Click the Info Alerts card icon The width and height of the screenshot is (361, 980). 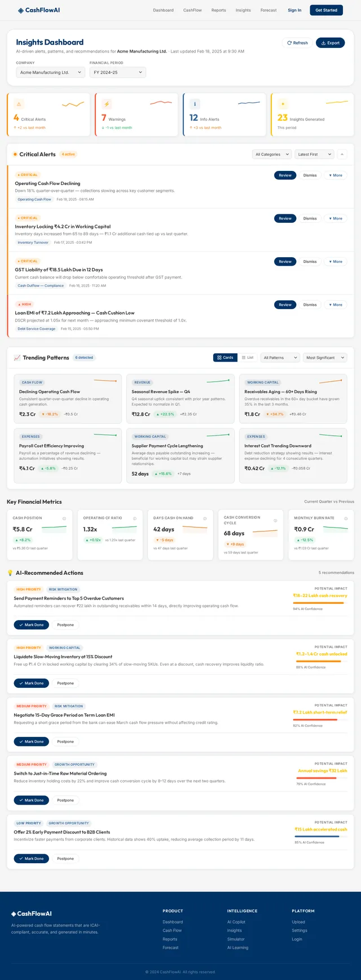point(195,104)
